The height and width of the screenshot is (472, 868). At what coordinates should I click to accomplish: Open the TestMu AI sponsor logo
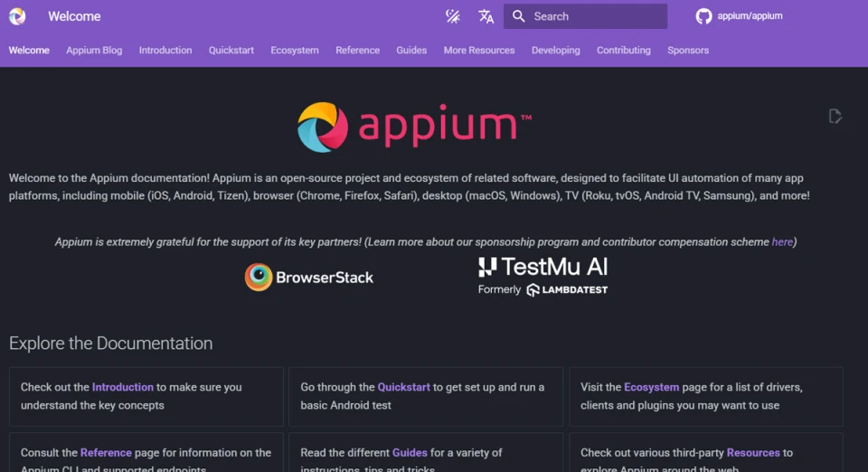click(543, 276)
